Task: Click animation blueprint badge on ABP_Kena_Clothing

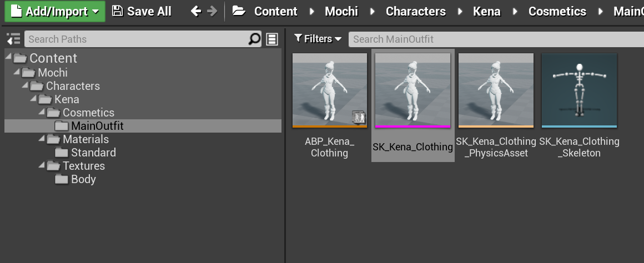Action: [x=359, y=117]
